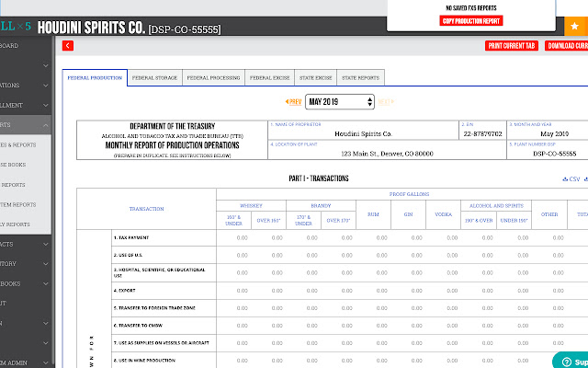Click the plant number DSP-CO-55555 form field

(x=554, y=154)
